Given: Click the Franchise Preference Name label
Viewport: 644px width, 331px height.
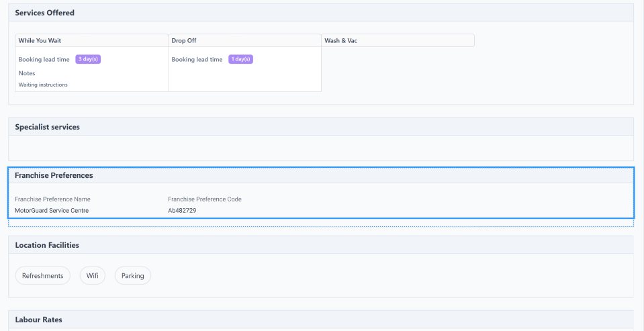Looking at the screenshot, I should [52, 199].
